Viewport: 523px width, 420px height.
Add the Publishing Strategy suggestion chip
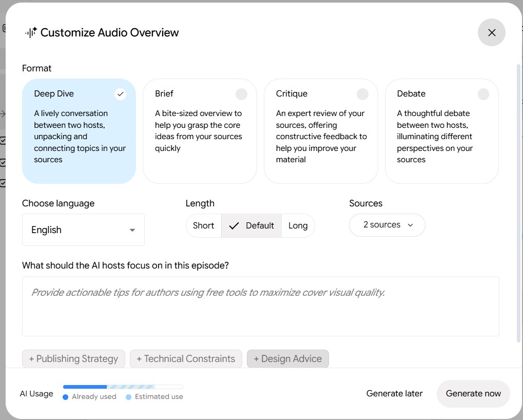74,358
